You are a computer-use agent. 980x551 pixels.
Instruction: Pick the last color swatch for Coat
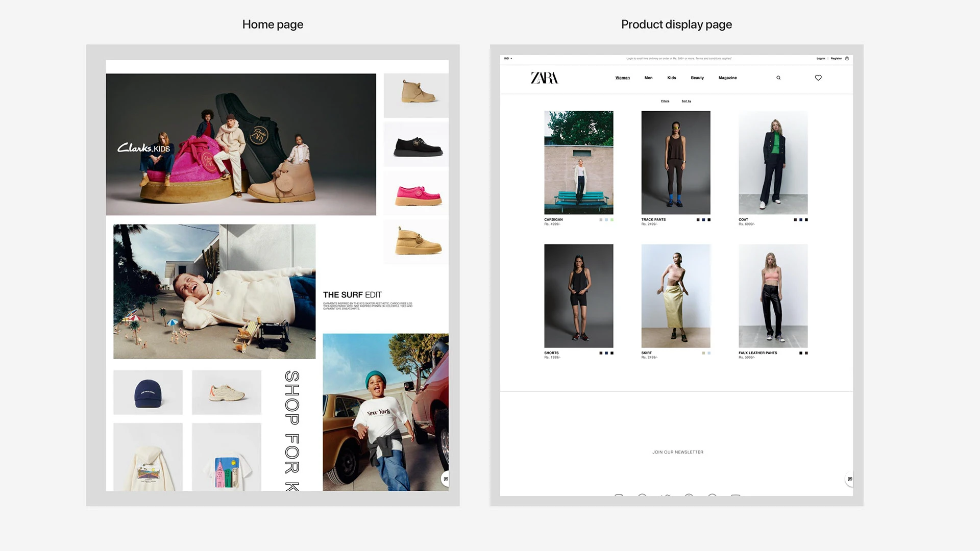806,220
